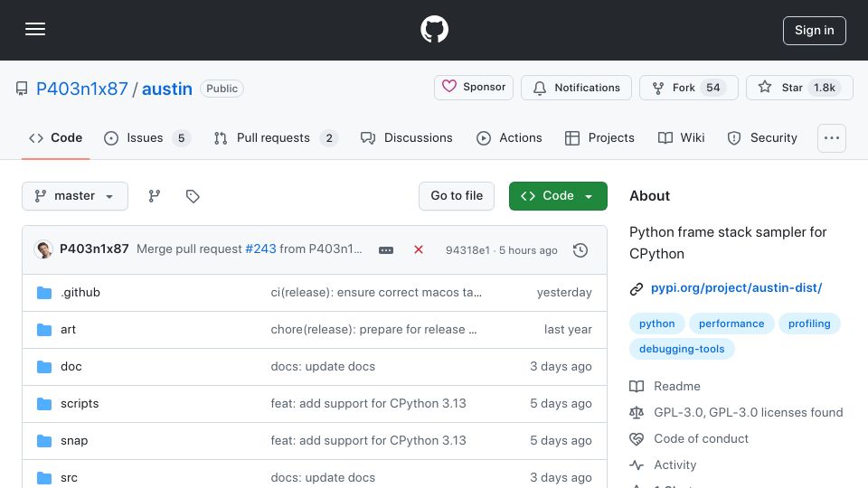
Task: Open the doc folder
Action: click(x=71, y=366)
